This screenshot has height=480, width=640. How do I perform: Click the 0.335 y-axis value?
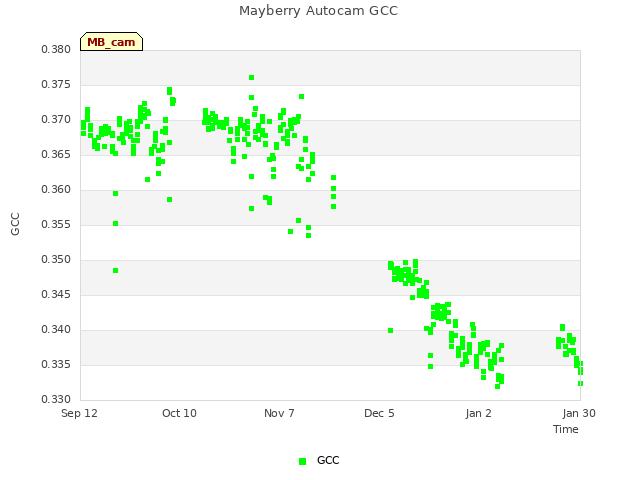click(56, 364)
